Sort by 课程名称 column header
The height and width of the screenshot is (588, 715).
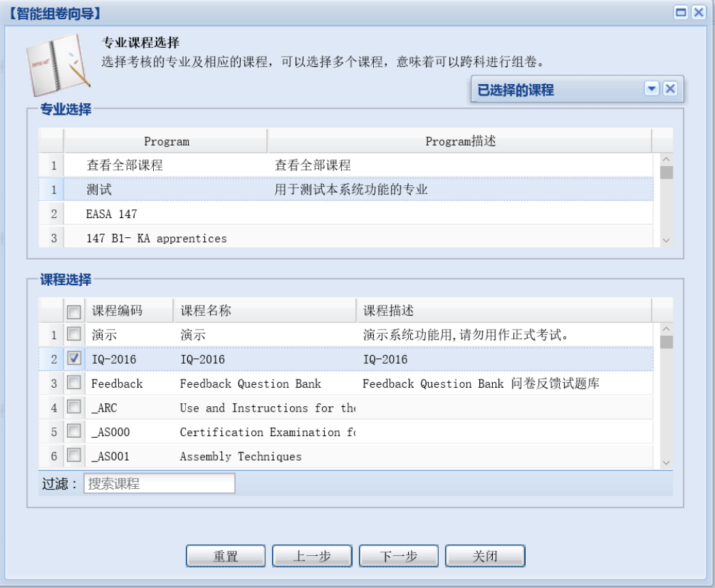[x=263, y=310]
